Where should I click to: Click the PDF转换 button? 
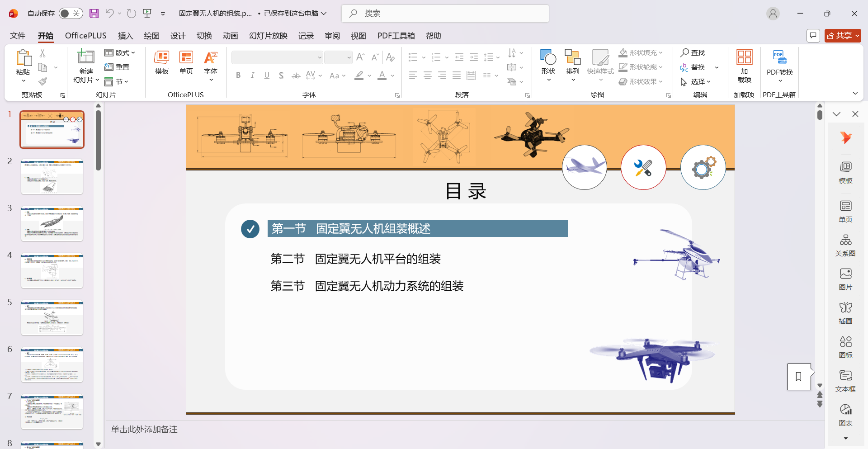point(780,66)
